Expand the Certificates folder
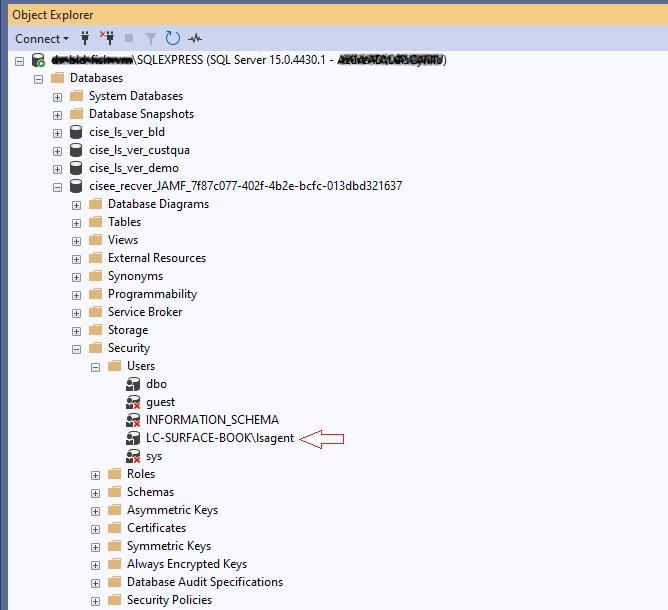Image resolution: width=668 pixels, height=610 pixels. (95, 529)
